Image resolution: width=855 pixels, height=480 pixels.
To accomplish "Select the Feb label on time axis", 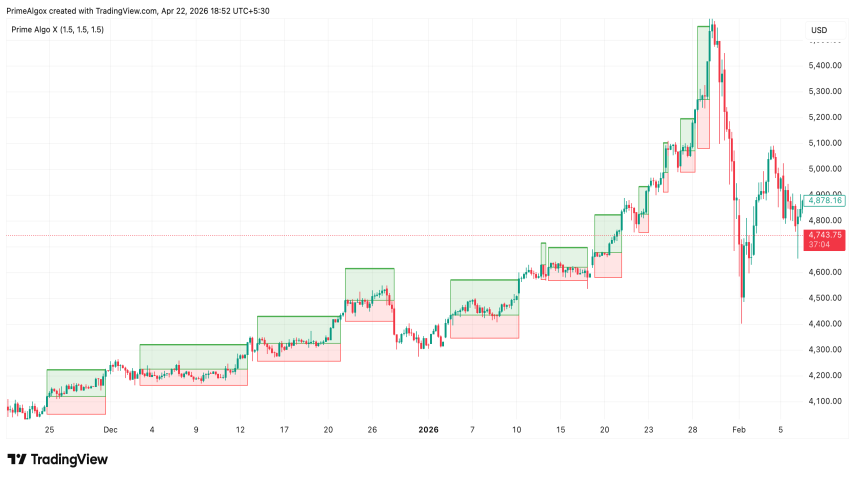I will click(739, 429).
